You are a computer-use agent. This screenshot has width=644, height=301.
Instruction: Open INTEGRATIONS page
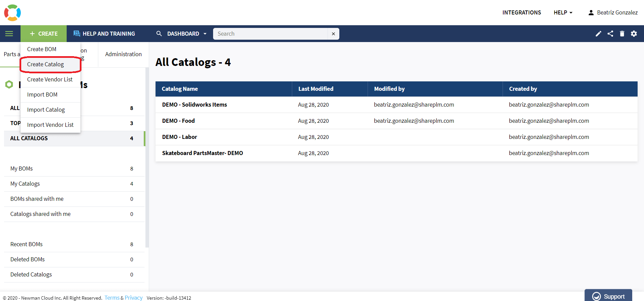coord(521,12)
